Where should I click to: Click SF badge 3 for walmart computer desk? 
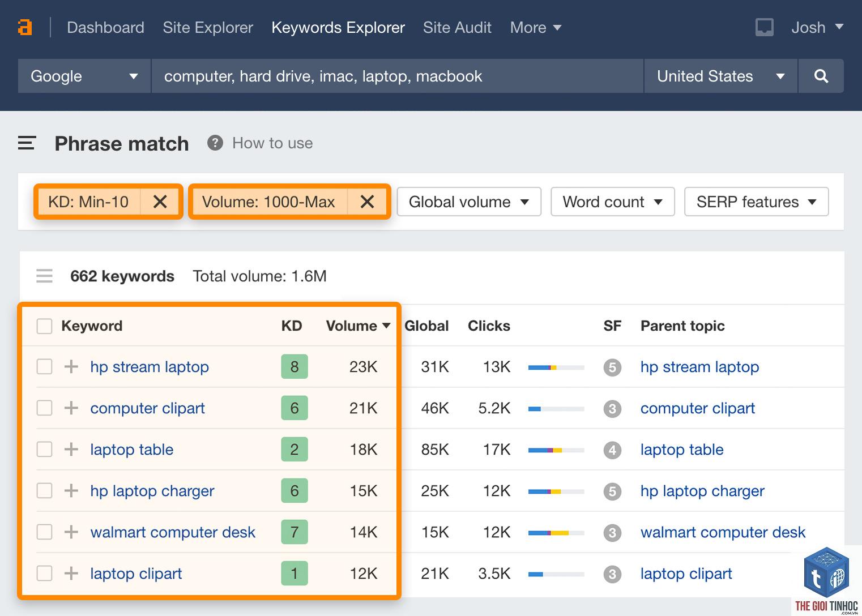[x=612, y=533]
